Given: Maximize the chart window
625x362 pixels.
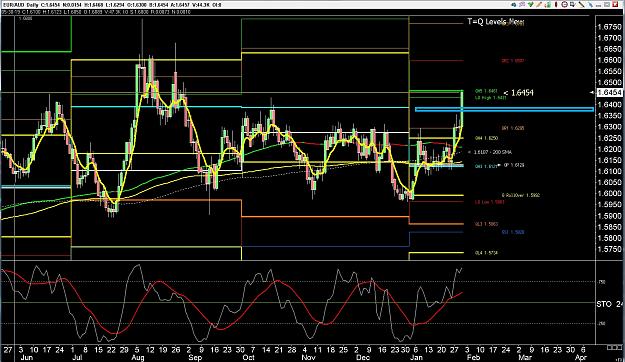Looking at the screenshot, I should point(607,5).
